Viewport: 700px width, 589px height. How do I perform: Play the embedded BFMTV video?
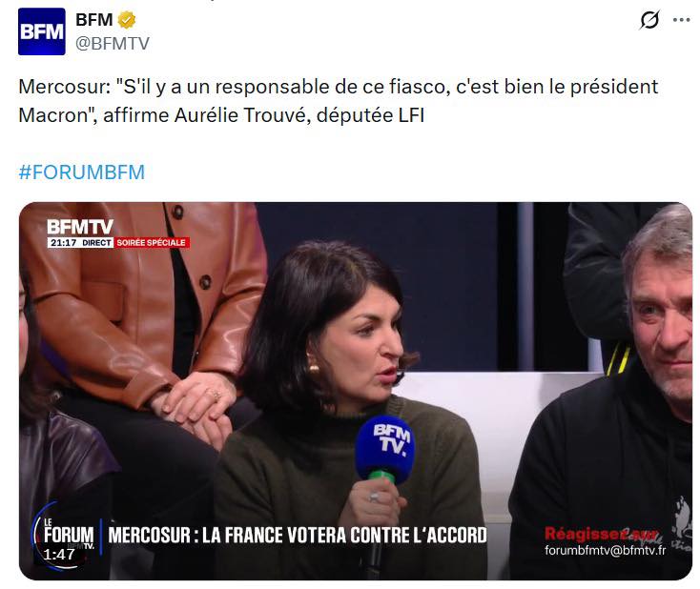point(356,391)
